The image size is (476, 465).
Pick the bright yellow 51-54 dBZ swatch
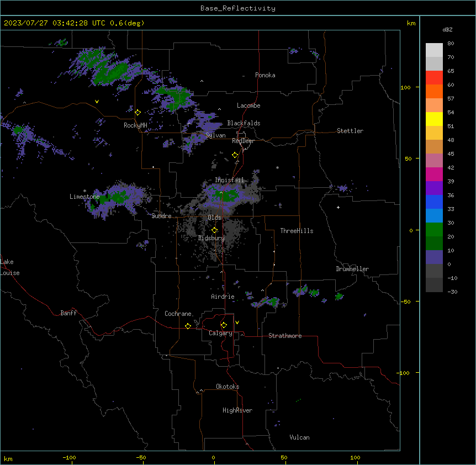434,119
